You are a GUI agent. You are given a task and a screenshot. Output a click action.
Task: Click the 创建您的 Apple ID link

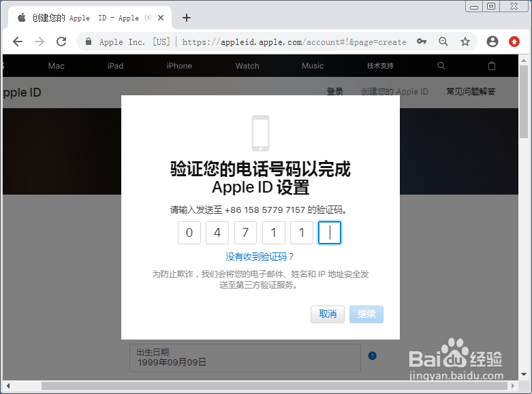(x=394, y=92)
